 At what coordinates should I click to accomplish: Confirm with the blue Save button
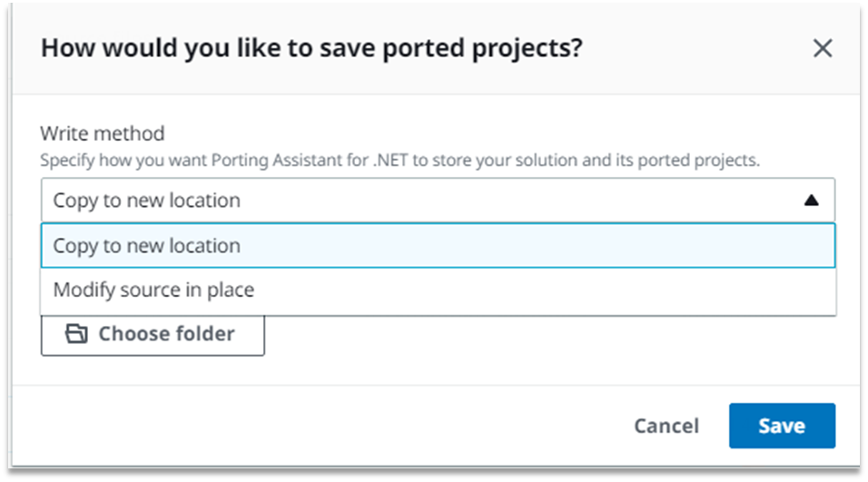(781, 426)
